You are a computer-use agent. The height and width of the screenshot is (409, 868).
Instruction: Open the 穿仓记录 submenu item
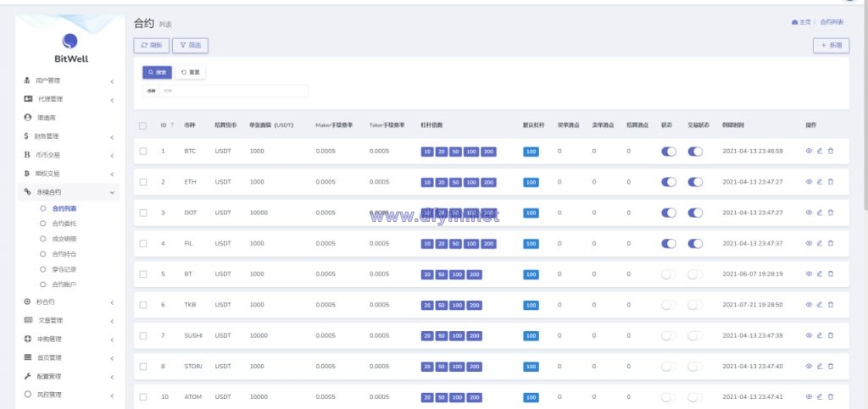tap(64, 270)
